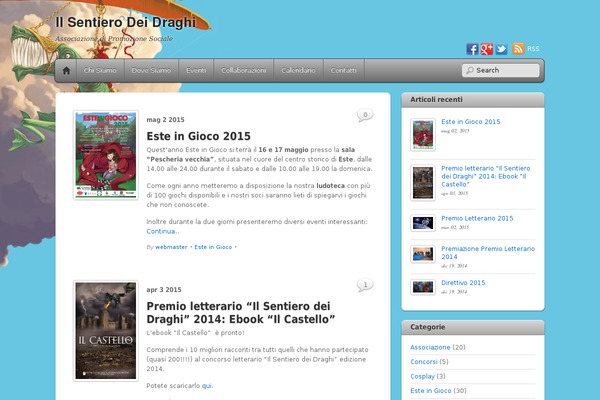Open sidebar thumbnail for Este in Gioco 2015
The width and height of the screenshot is (600, 400).
click(x=423, y=134)
